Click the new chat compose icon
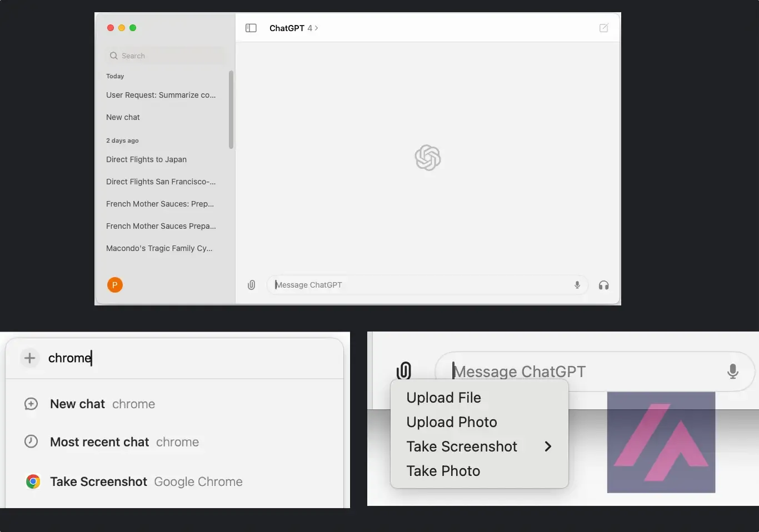759x532 pixels. point(604,28)
